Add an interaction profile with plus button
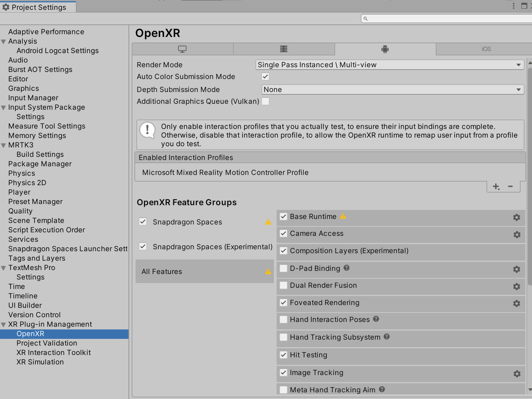The height and width of the screenshot is (399, 532). click(496, 187)
